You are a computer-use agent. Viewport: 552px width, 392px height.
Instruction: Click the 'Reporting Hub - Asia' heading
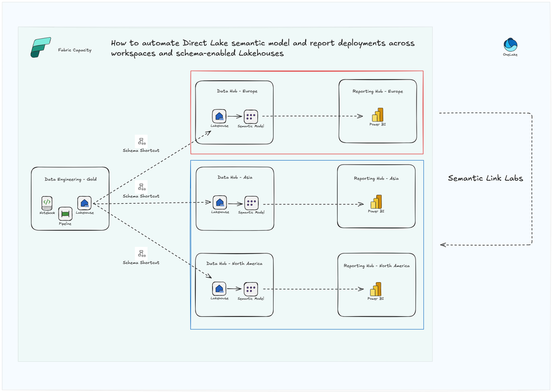(376, 178)
